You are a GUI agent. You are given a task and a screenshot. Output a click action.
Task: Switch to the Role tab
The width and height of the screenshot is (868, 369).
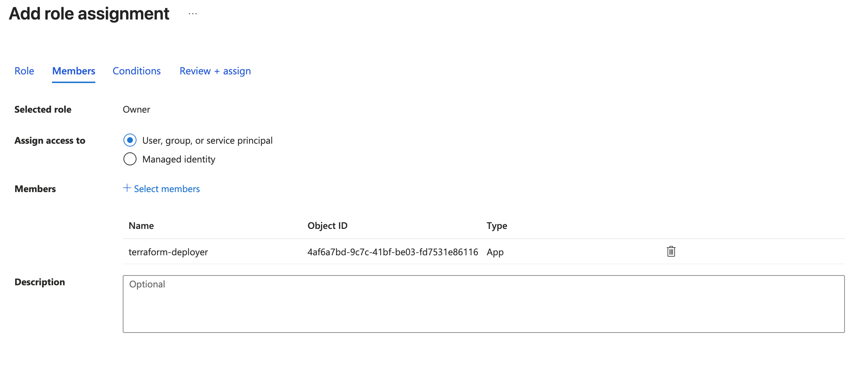pyautogui.click(x=24, y=71)
